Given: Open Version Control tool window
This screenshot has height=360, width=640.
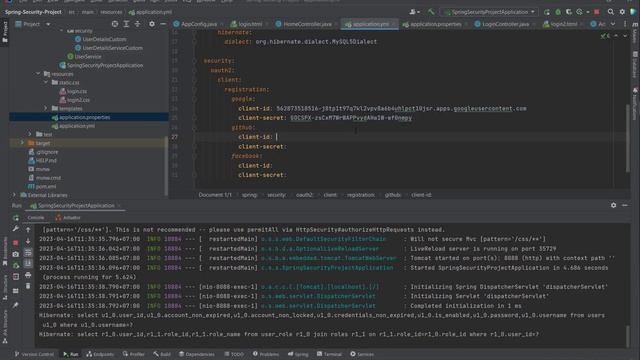Looking at the screenshot, I should pyautogui.click(x=34, y=354).
